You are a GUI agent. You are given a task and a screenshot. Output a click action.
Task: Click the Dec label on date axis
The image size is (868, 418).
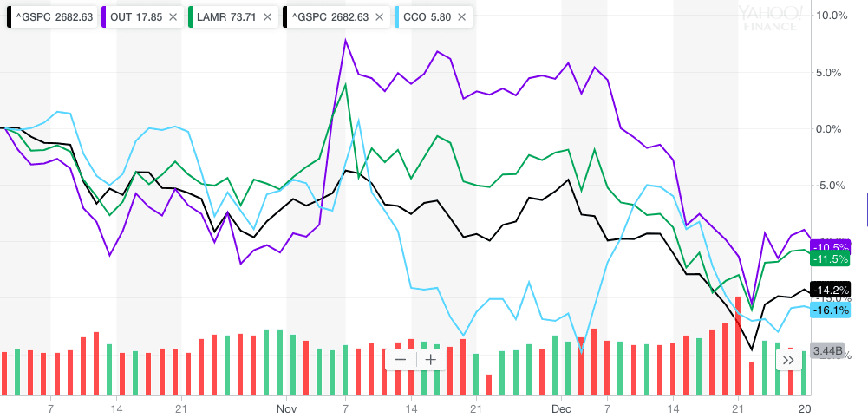click(561, 408)
